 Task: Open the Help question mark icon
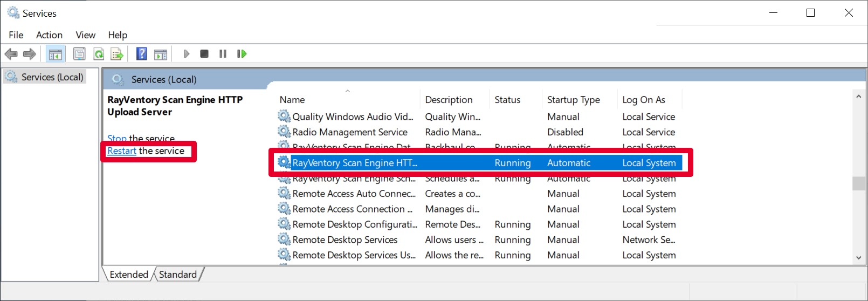click(x=142, y=54)
